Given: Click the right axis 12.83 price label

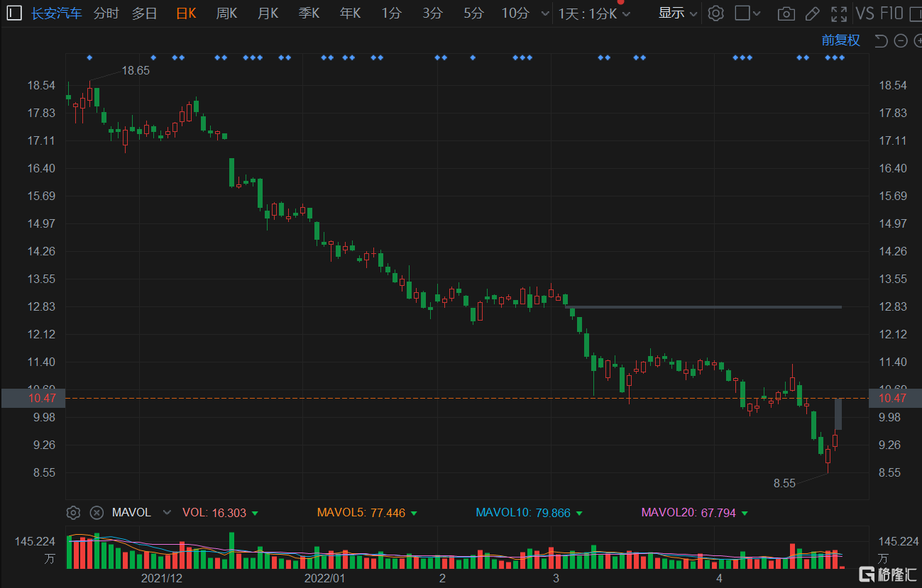Looking at the screenshot, I should [892, 306].
